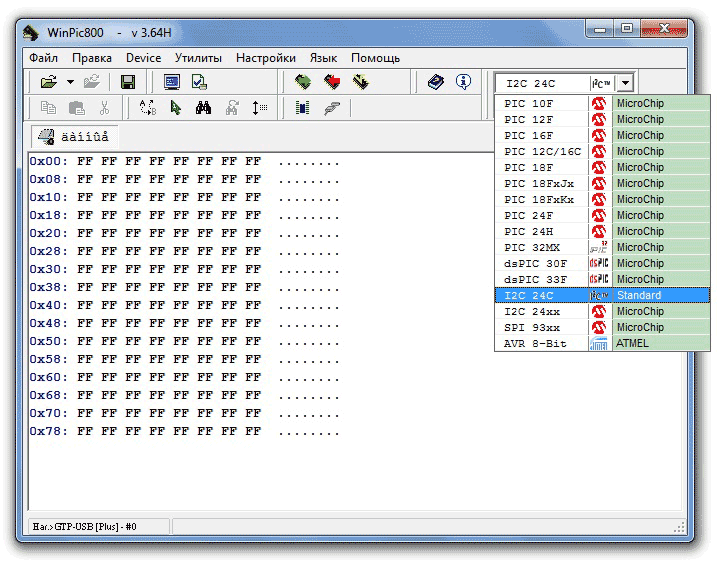Screen dimensions: 717x563
Task: Open the Утилиты menu
Action: point(198,58)
